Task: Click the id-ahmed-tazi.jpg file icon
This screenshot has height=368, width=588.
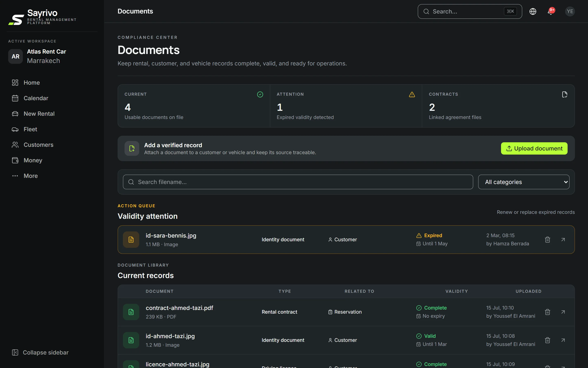Action: (131, 340)
